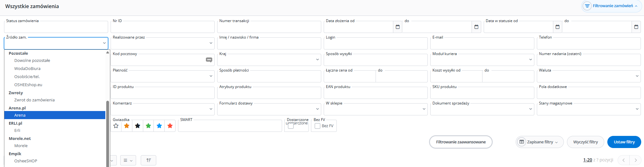This screenshot has height=167, width=644.
Task: Choose WodaDoBiura from source list
Action: coord(27,68)
